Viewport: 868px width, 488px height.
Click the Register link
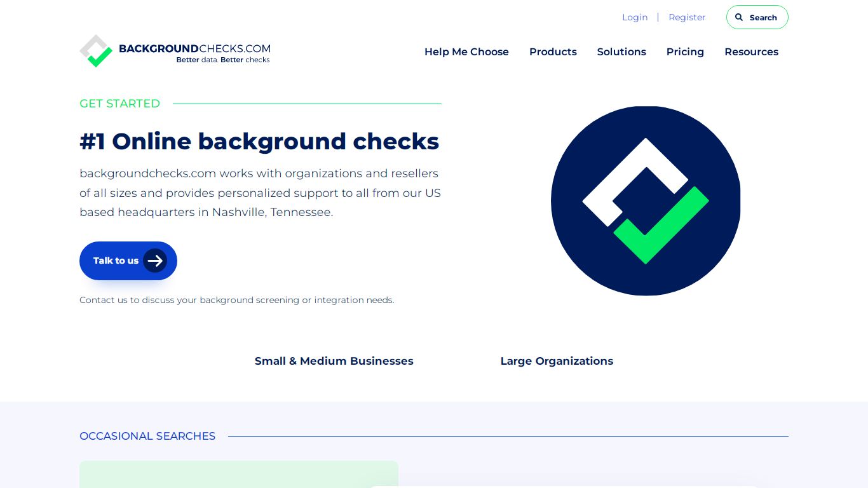(x=687, y=17)
